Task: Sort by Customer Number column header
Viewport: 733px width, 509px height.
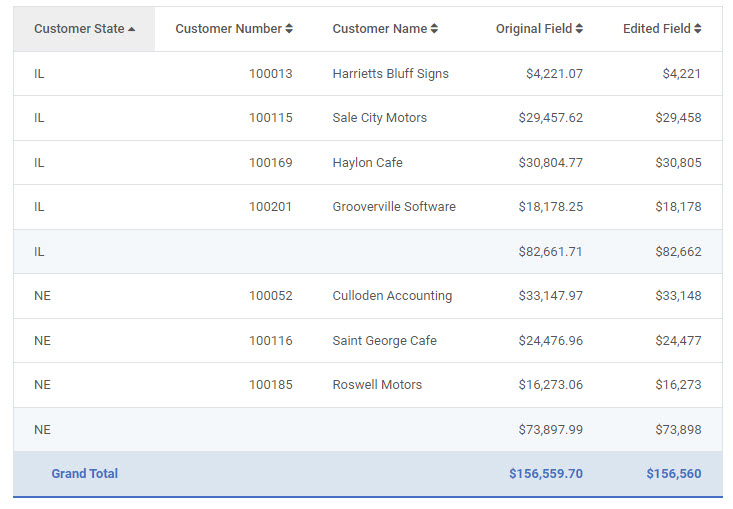Action: (228, 29)
